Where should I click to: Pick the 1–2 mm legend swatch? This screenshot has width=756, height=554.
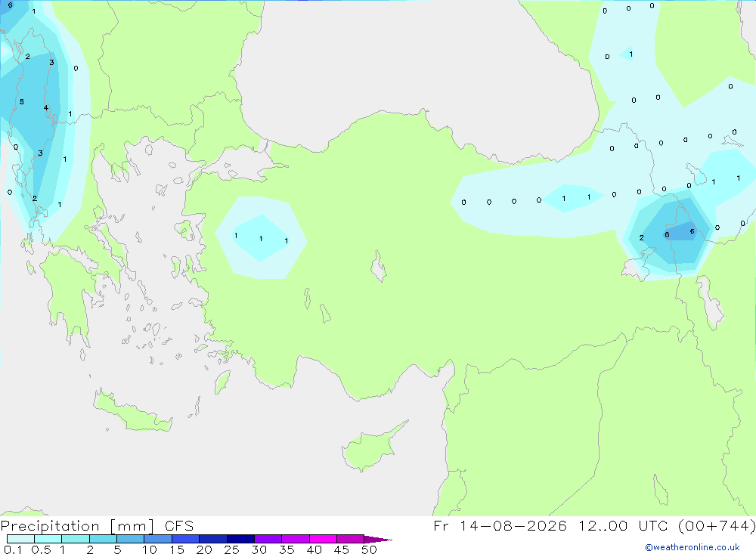click(x=75, y=539)
